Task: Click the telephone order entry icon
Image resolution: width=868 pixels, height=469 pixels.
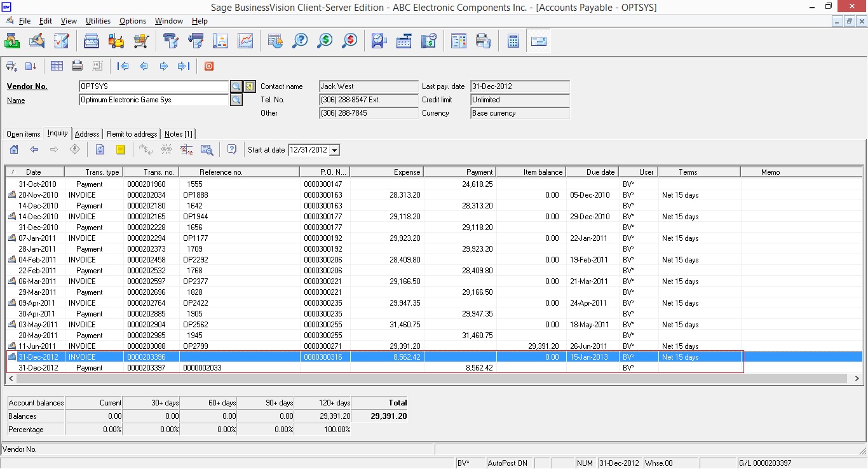Action: pyautogui.click(x=171, y=41)
